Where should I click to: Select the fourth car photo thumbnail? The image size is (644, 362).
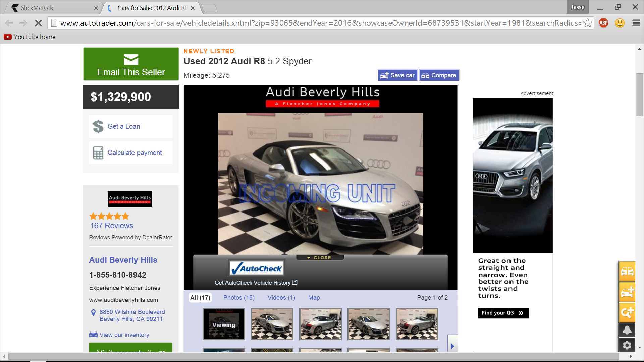coord(369,324)
